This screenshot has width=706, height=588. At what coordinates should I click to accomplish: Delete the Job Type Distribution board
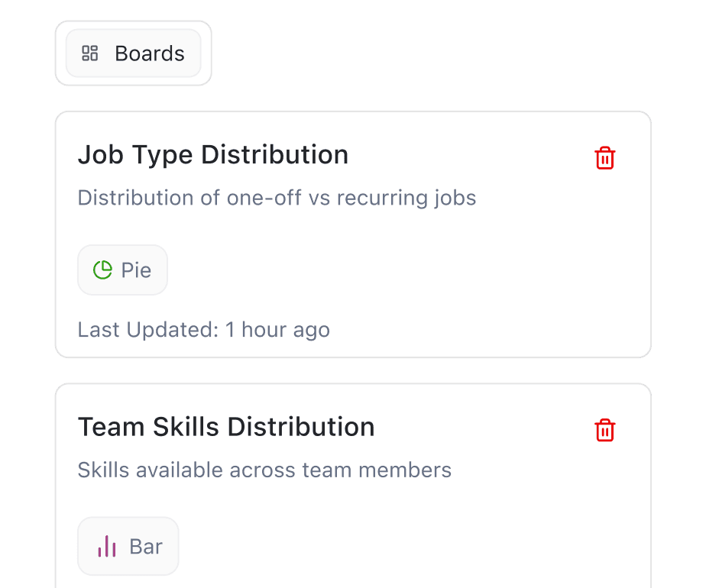click(x=604, y=158)
